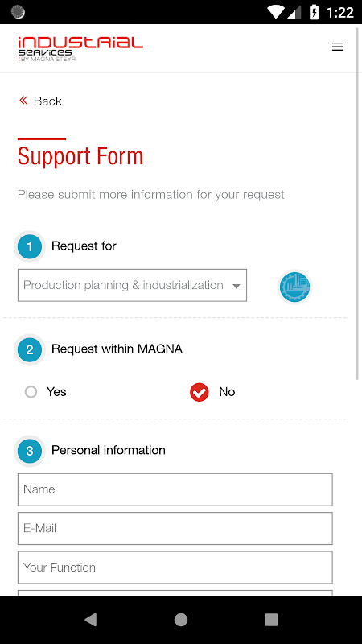Click the Name input field
Image resolution: width=362 pixels, height=644 pixels.
pyautogui.click(x=175, y=489)
